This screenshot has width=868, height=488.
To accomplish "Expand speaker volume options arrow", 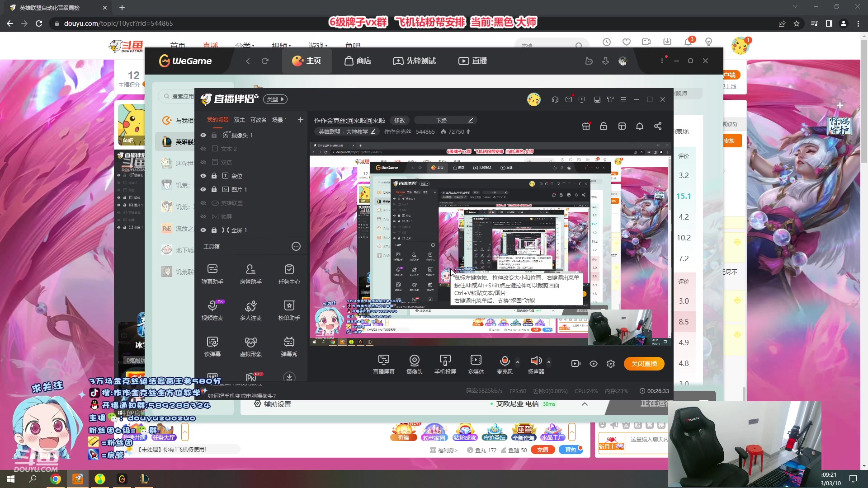I will point(549,362).
